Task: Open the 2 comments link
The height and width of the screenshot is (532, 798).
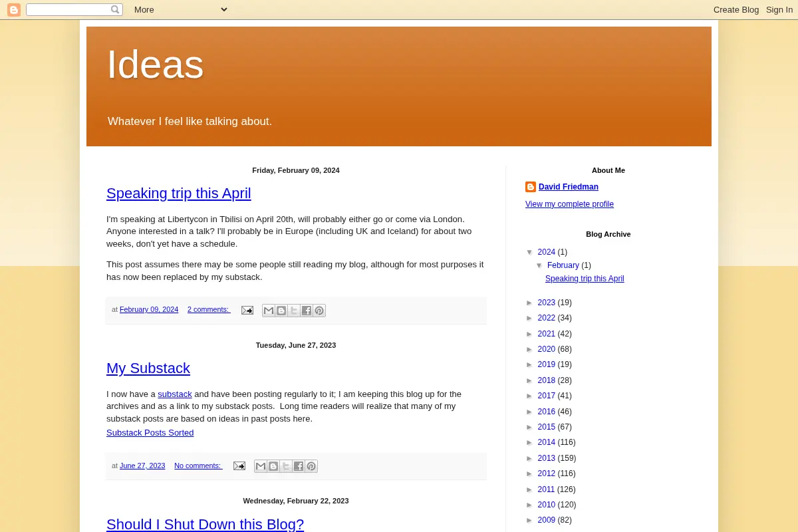Action: [209, 309]
